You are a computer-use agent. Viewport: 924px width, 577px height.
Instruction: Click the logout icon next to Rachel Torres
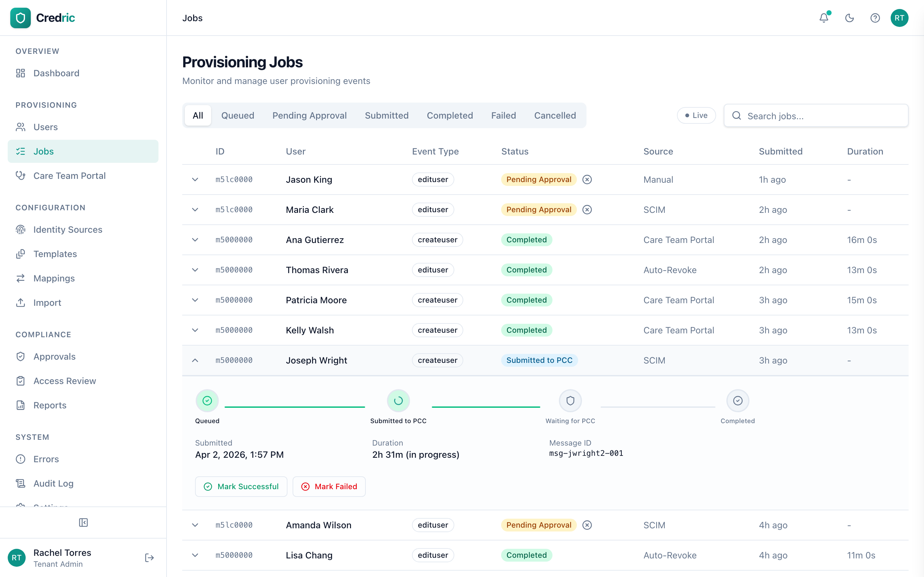[x=149, y=557]
